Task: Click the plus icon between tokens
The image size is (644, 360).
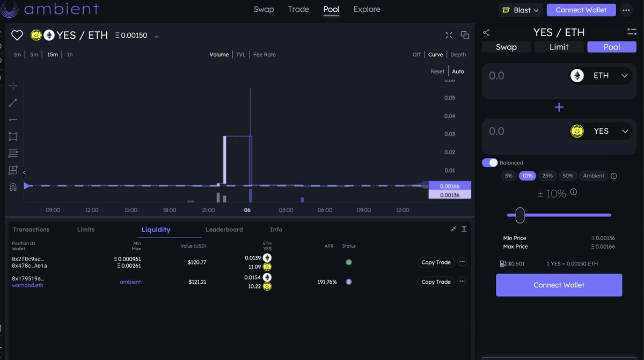Action: 559,107
